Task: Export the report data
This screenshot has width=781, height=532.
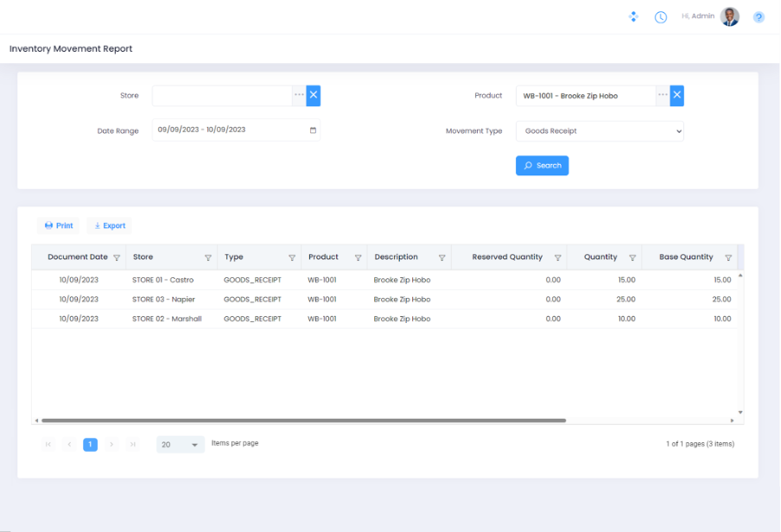Action: point(110,225)
